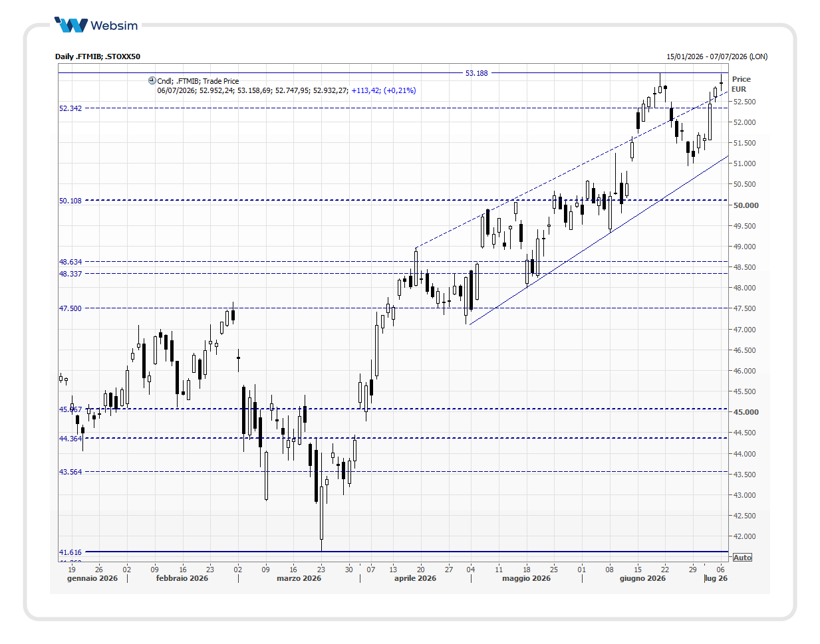Click the clock icon beside Cndl label
820x644 pixels.
pos(152,80)
